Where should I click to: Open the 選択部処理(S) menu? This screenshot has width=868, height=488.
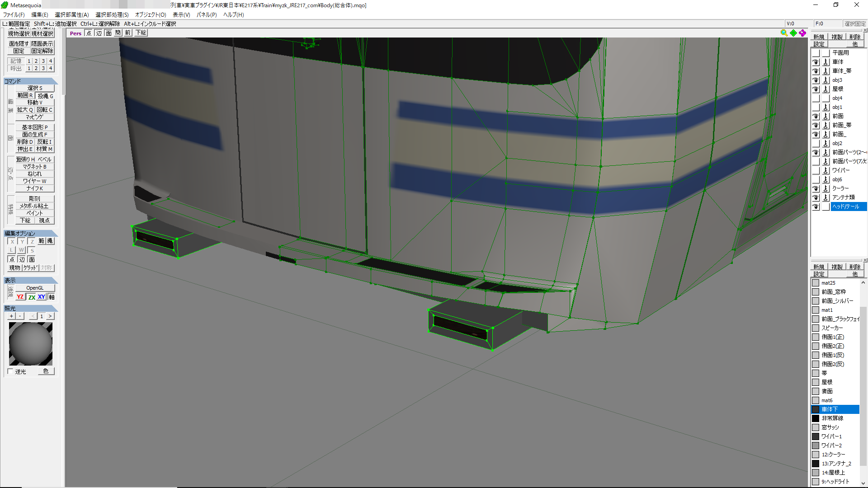coord(112,14)
